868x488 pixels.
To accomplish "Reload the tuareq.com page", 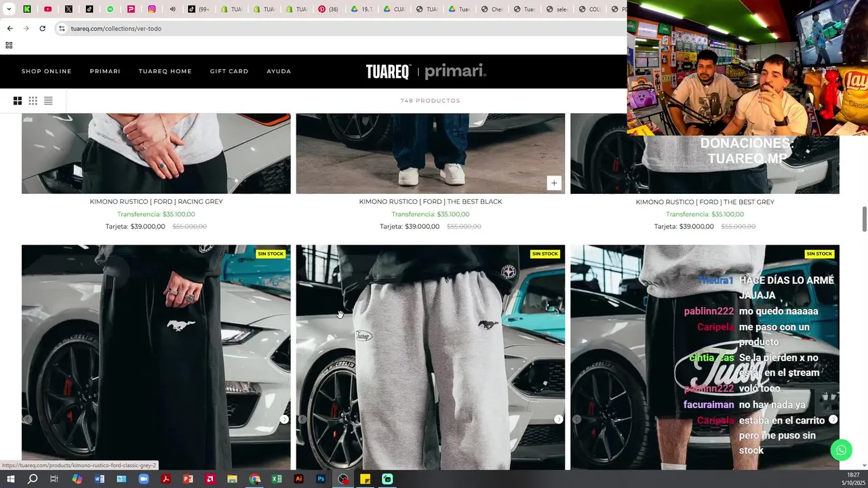I will pyautogui.click(x=42, y=28).
